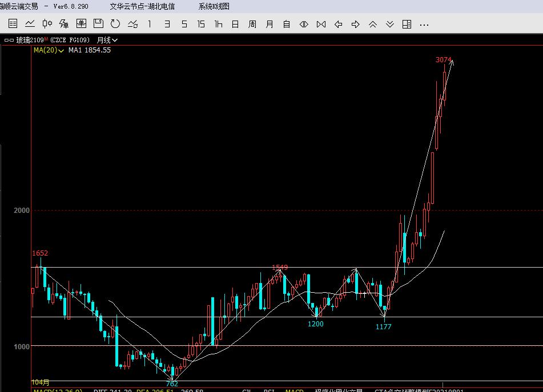Click the 文华云节点-湖北电信 server label
The width and height of the screenshot is (543, 392).
click(x=142, y=6)
